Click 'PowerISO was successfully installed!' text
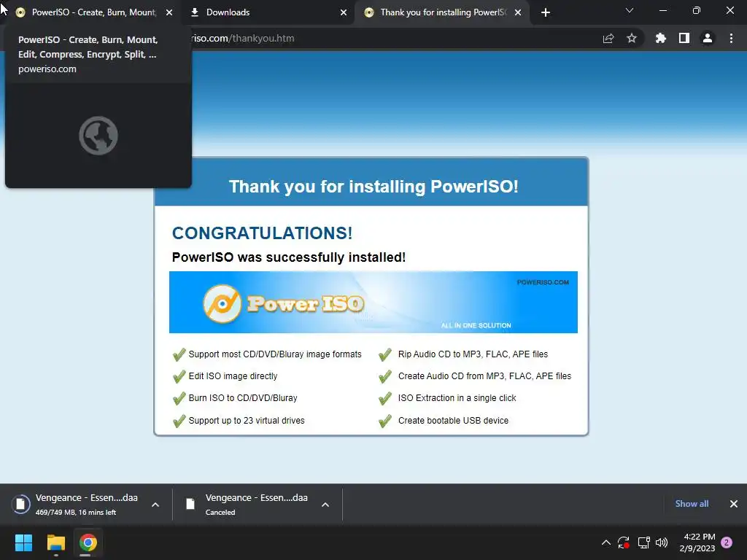The height and width of the screenshot is (560, 747). pos(289,257)
